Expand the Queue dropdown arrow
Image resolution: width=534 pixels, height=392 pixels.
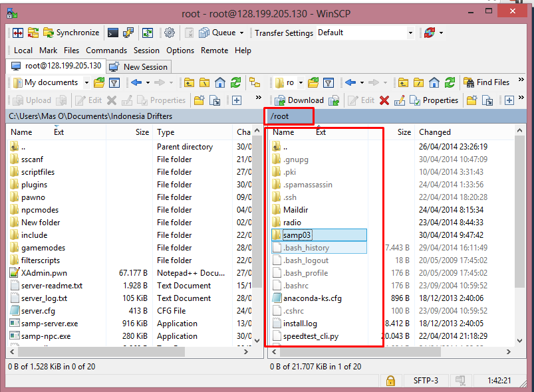(242, 33)
